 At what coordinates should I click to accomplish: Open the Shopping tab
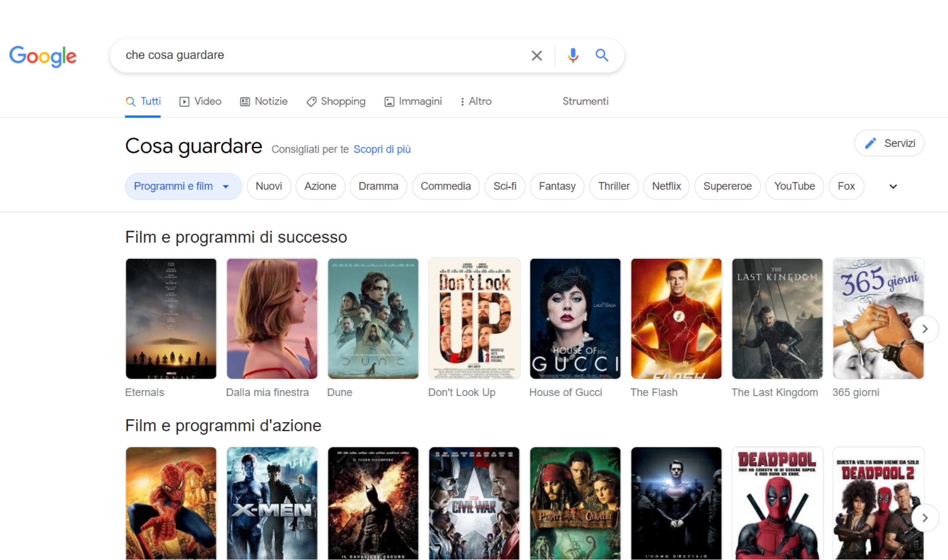336,101
